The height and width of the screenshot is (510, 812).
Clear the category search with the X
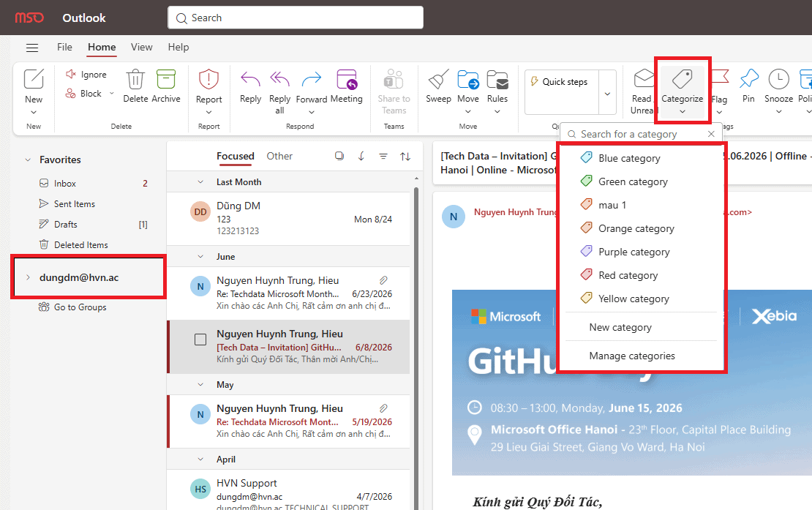click(x=711, y=134)
